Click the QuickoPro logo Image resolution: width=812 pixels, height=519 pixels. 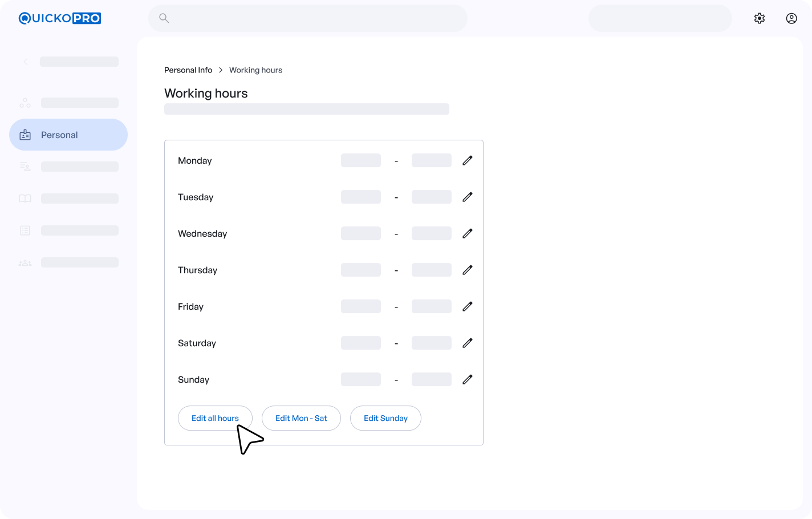tap(60, 18)
